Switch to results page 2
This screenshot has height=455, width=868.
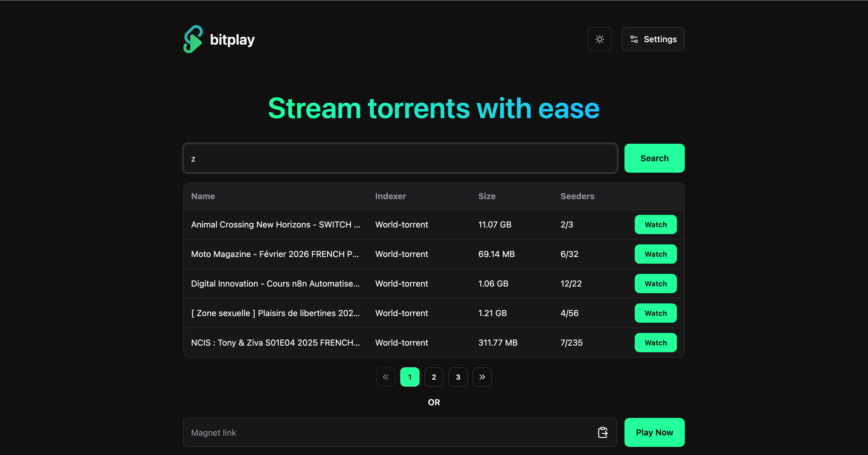(x=434, y=377)
